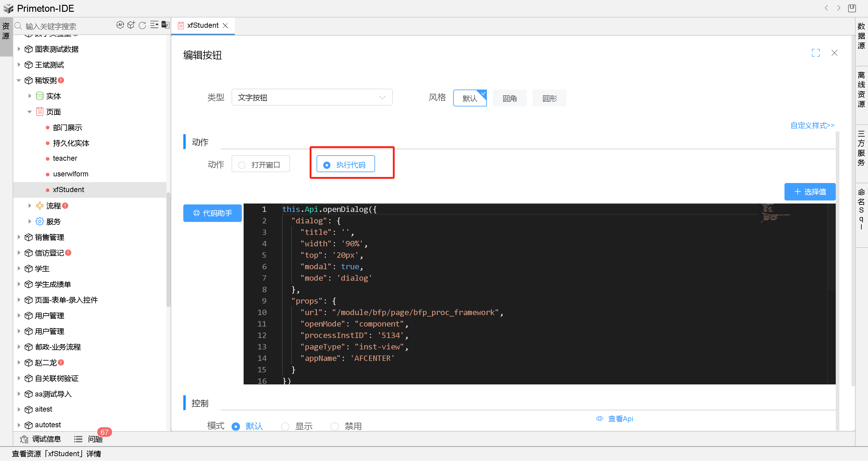
Task: Collapse the 稀饭粥 tree node
Action: coord(19,80)
